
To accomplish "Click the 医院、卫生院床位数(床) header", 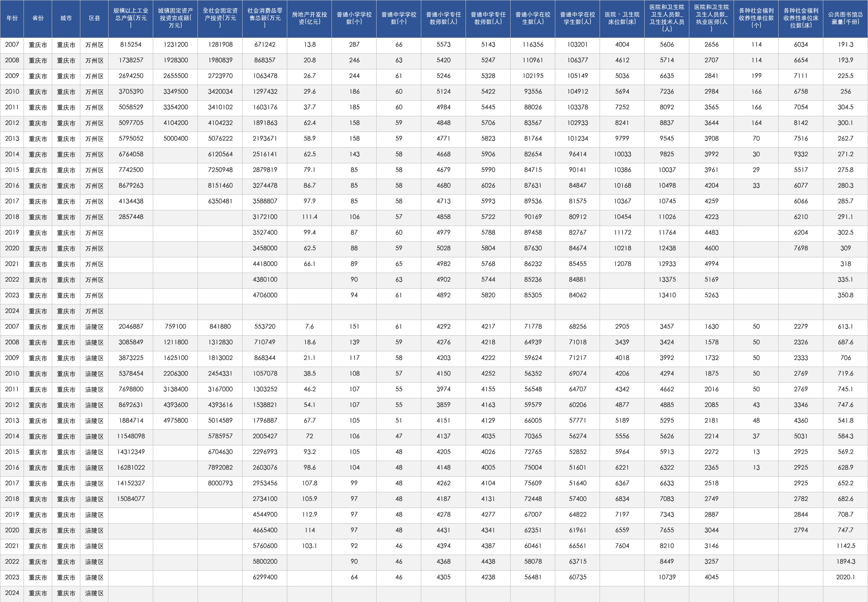I will tap(622, 18).
